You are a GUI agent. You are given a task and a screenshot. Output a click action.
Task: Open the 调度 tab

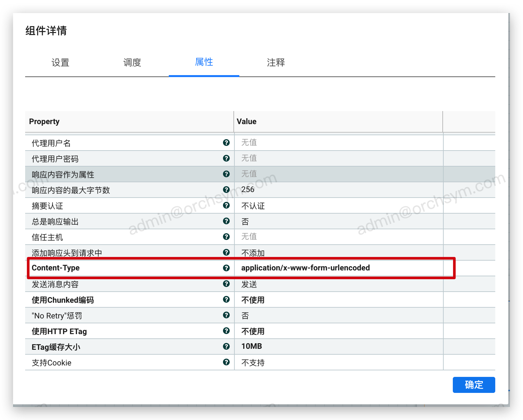coord(132,62)
